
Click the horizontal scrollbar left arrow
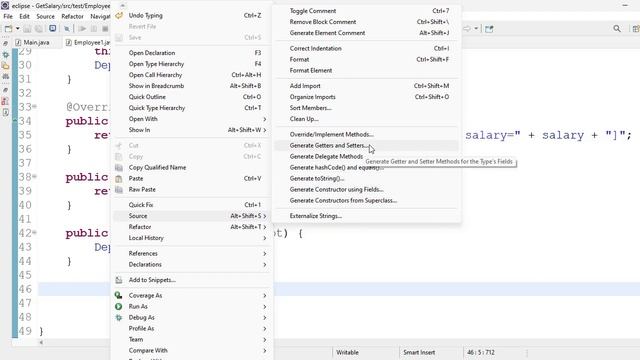[x=41, y=342]
